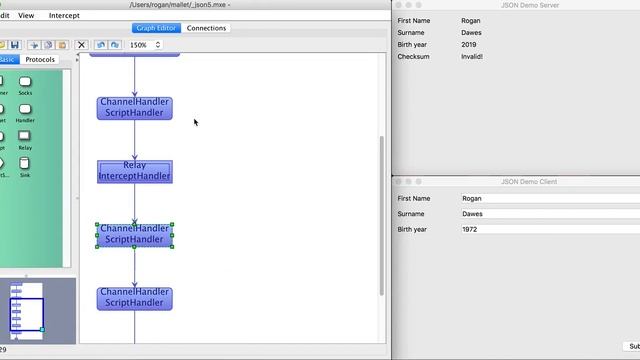The width and height of the screenshot is (640, 360).
Task: Click the Submit button in JSON Demo Client
Action: (x=632, y=347)
